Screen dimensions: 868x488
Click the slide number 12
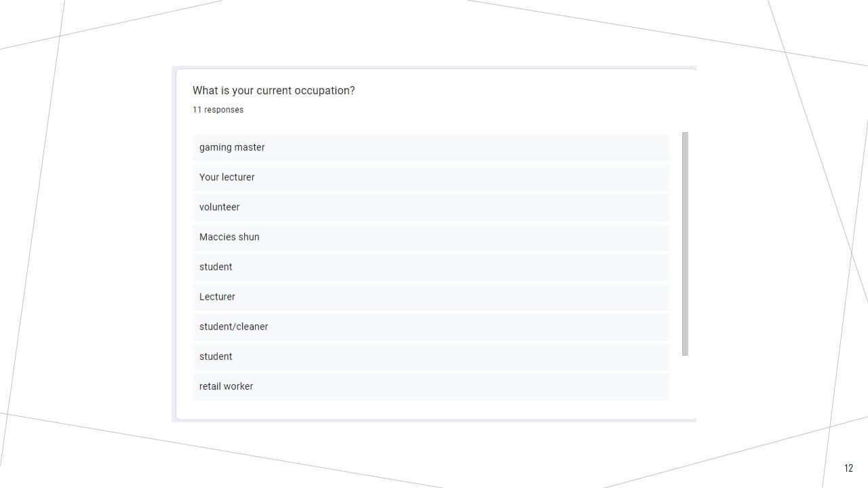click(848, 468)
